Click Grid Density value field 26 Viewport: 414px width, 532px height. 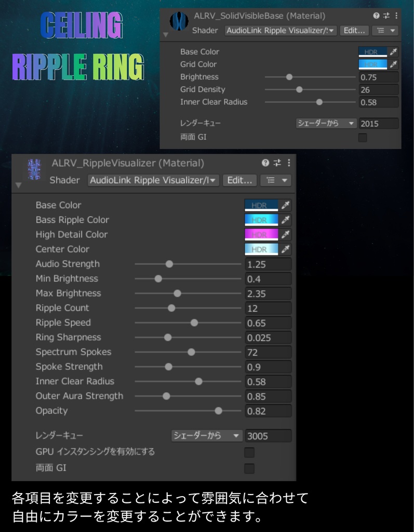(378, 89)
